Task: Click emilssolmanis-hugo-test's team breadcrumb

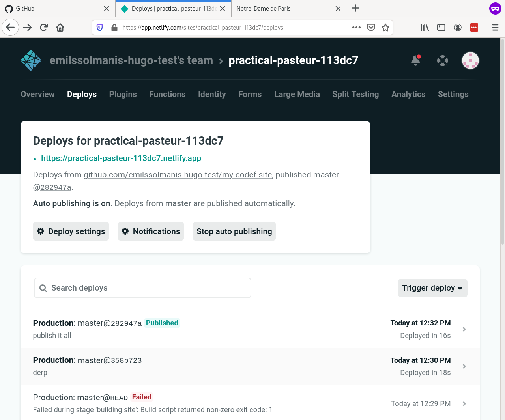Action: pos(131,60)
